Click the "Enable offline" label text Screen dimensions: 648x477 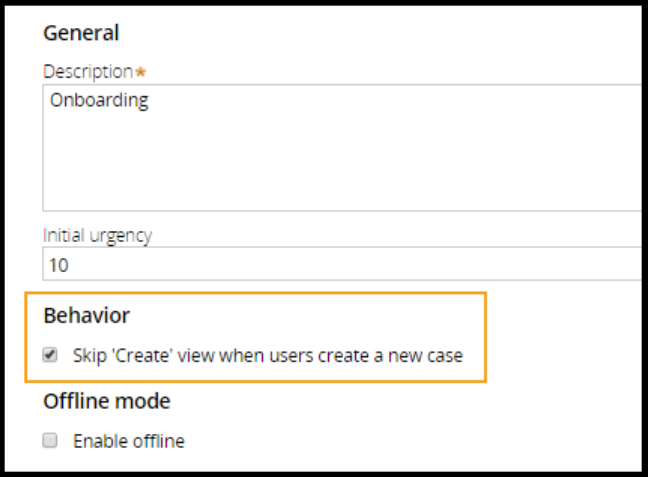click(128, 441)
